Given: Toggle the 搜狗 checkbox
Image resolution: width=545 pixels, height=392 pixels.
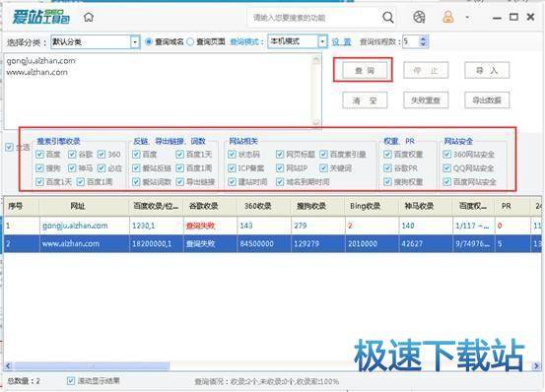Looking at the screenshot, I should tap(39, 168).
